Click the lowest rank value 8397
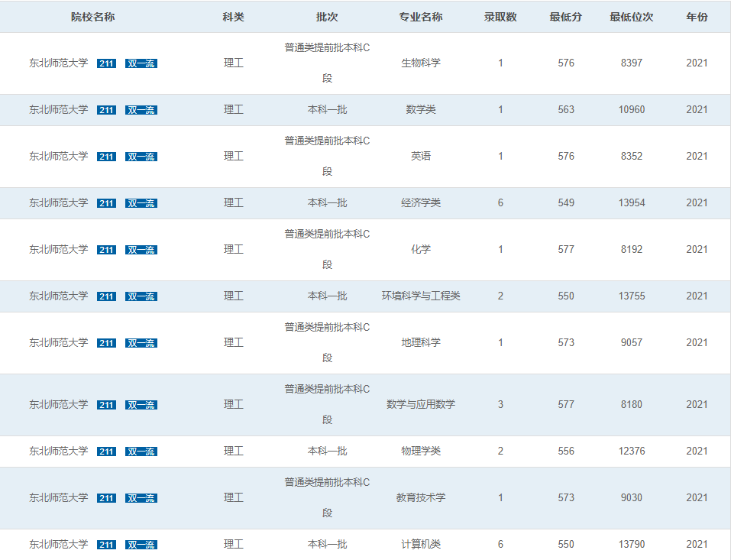This screenshot has height=560, width=731. pyautogui.click(x=632, y=63)
